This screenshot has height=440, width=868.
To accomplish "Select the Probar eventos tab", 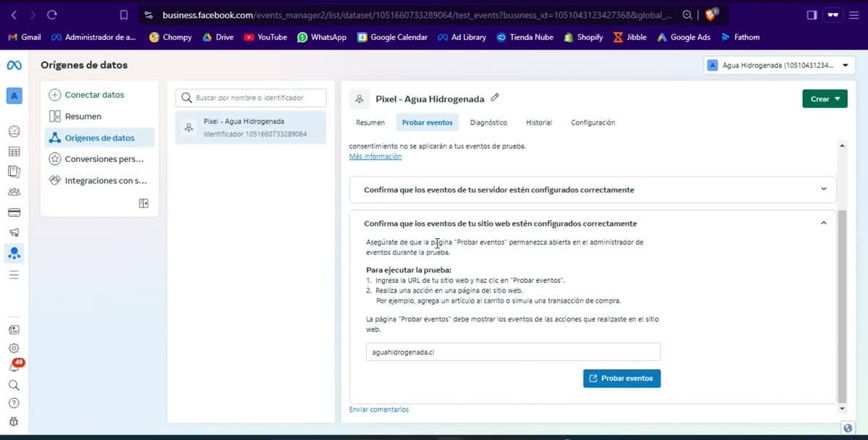I will (x=427, y=122).
